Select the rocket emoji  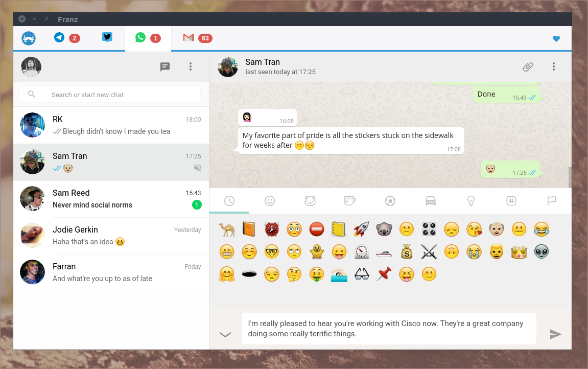362,229
